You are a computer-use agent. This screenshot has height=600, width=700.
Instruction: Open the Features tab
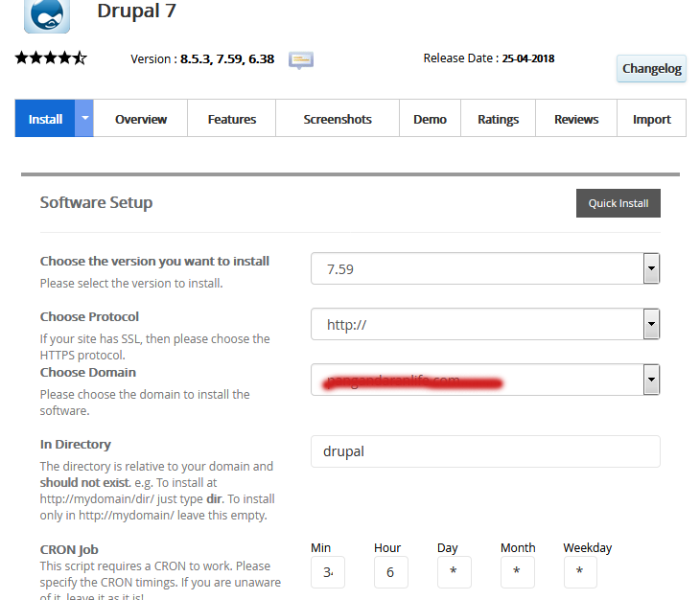pyautogui.click(x=232, y=119)
